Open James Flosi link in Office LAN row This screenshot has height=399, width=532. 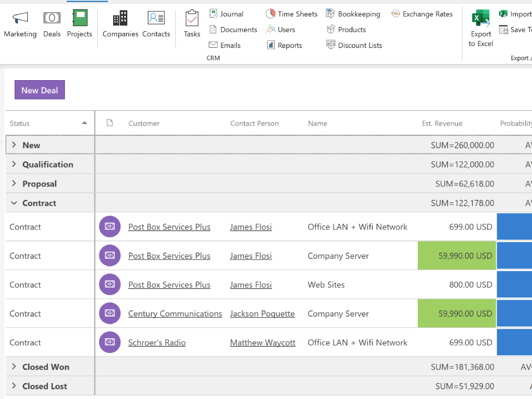tap(251, 227)
